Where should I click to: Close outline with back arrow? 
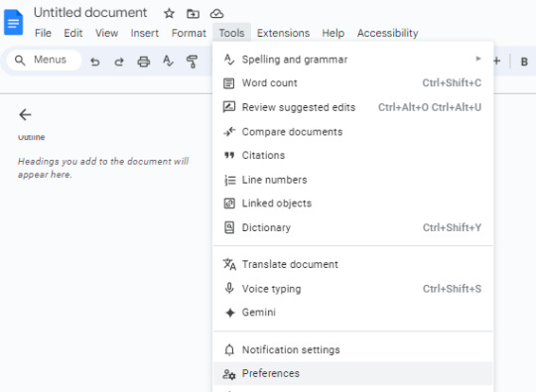25,115
